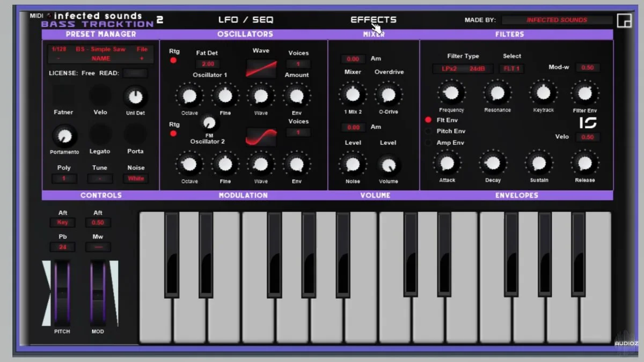Viewport: 644px width, 362px height.
Task: Switch to the EFFECTS page
Action: 374,20
